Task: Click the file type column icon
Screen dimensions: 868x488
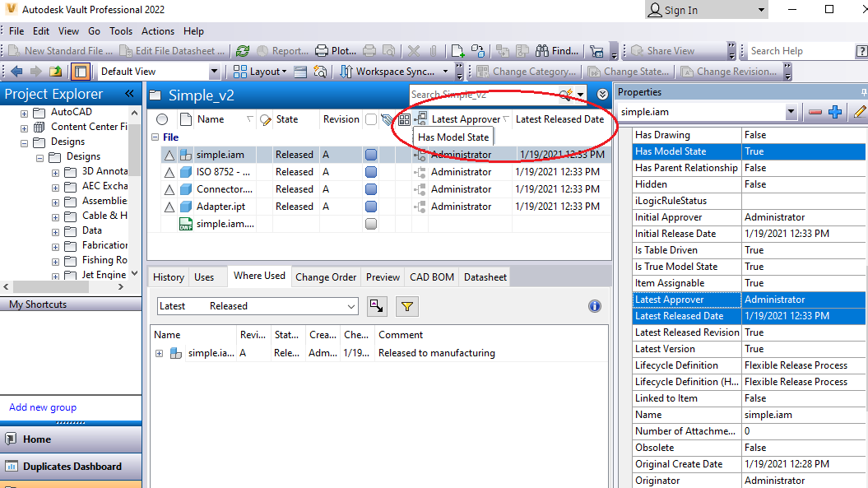Action: pyautogui.click(x=186, y=119)
